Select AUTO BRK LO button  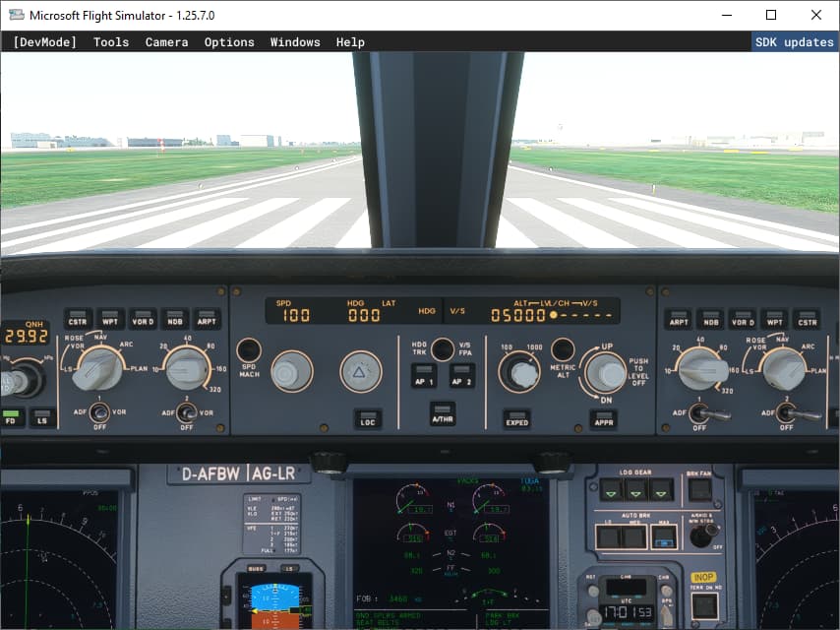click(x=609, y=536)
